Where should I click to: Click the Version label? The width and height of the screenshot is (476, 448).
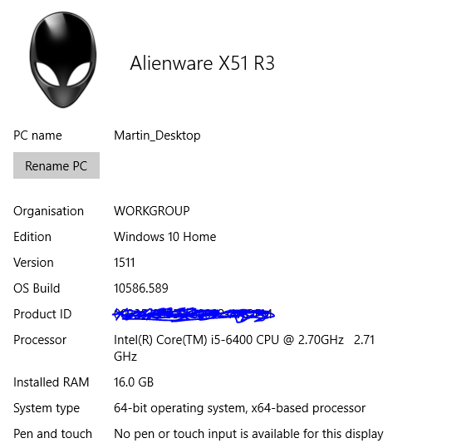pos(33,263)
